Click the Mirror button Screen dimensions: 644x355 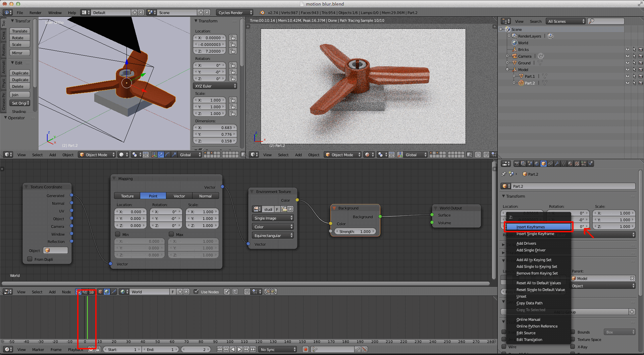20,53
